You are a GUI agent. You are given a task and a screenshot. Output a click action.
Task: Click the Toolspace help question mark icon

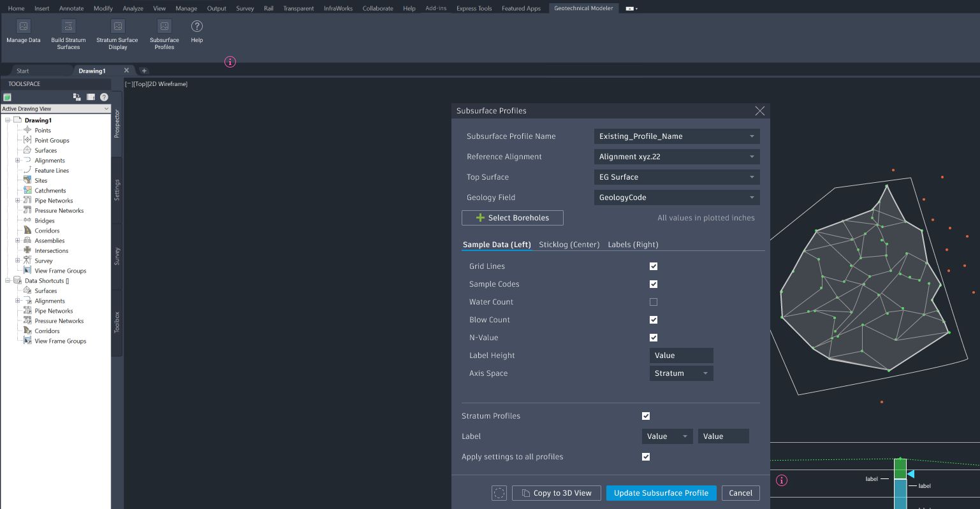[104, 97]
